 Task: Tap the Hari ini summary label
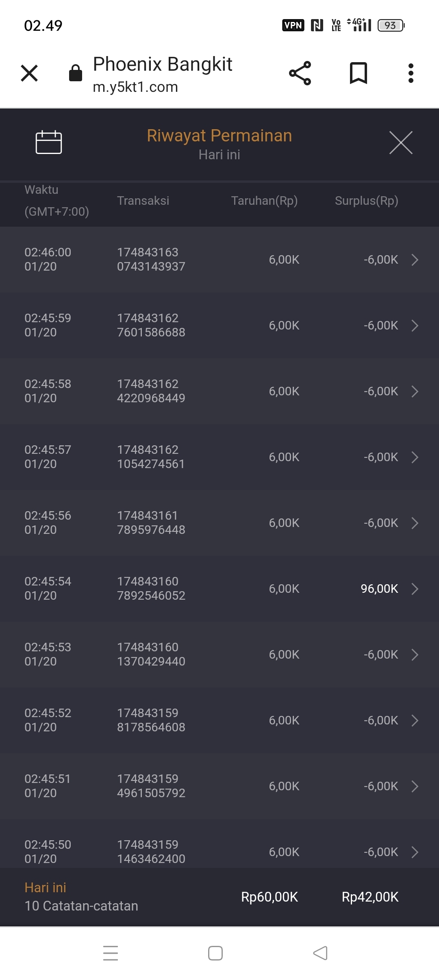[45, 888]
